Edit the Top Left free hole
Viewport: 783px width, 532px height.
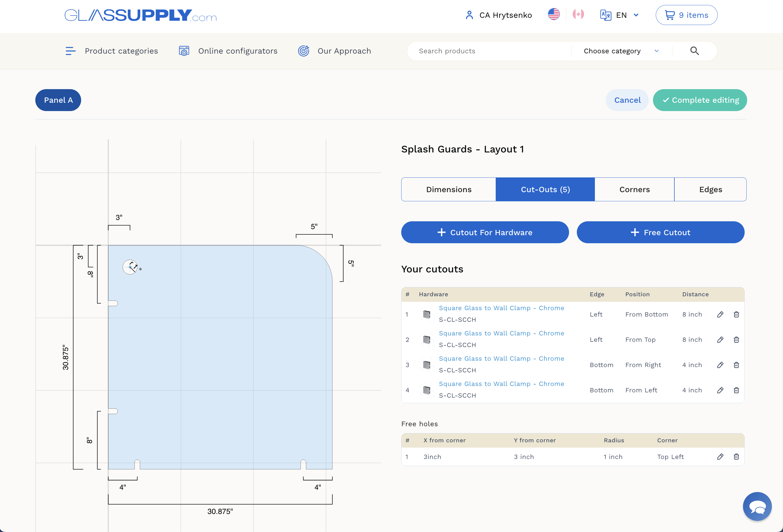coord(720,456)
